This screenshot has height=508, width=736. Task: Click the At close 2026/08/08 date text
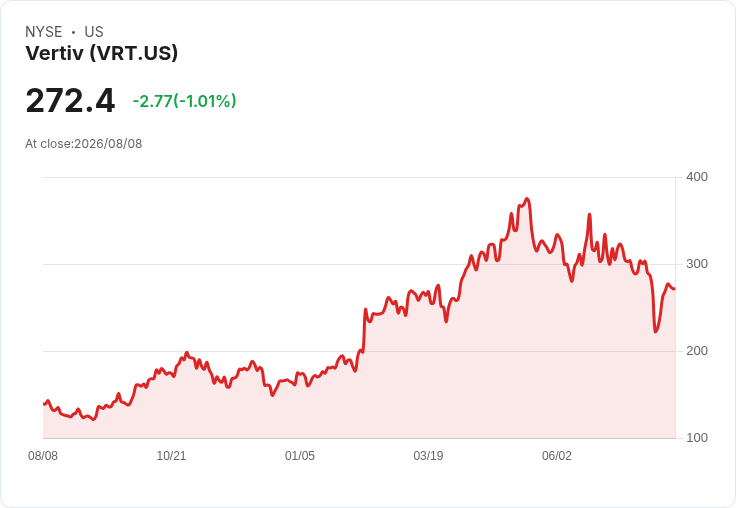[84, 144]
